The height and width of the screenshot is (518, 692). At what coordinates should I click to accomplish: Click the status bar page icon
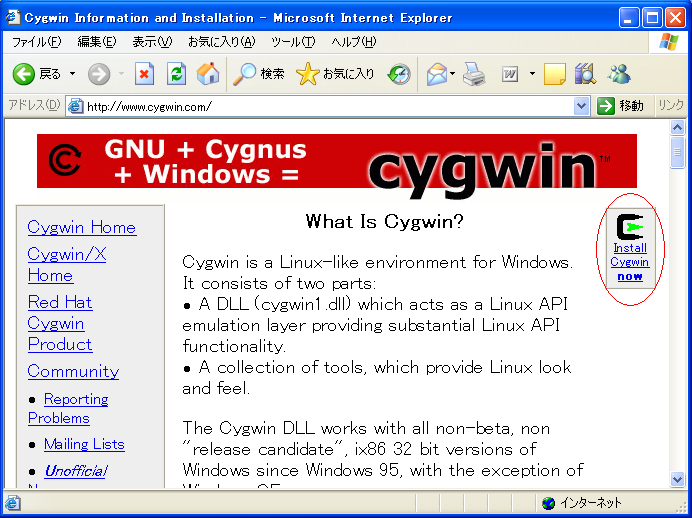point(12,503)
